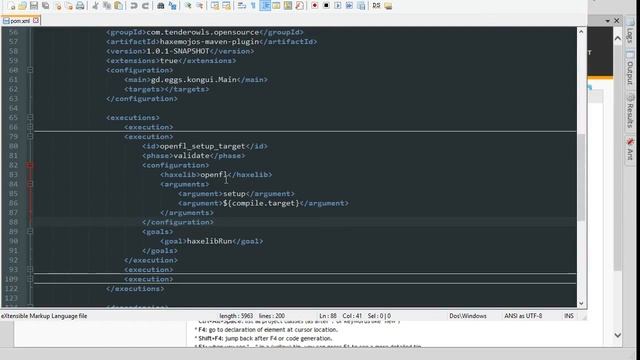The width and height of the screenshot is (640, 360).
Task: Open the Results side panel tab
Action: 630,111
